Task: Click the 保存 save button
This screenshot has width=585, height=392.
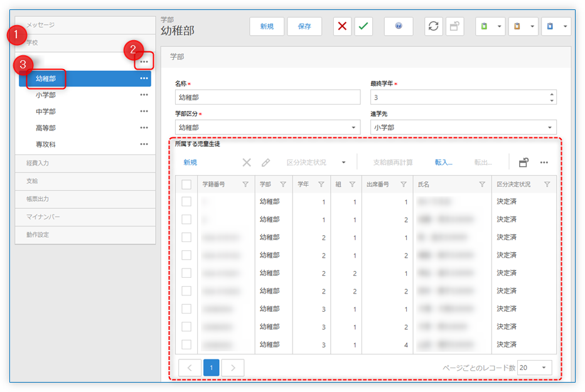Action: tap(304, 26)
